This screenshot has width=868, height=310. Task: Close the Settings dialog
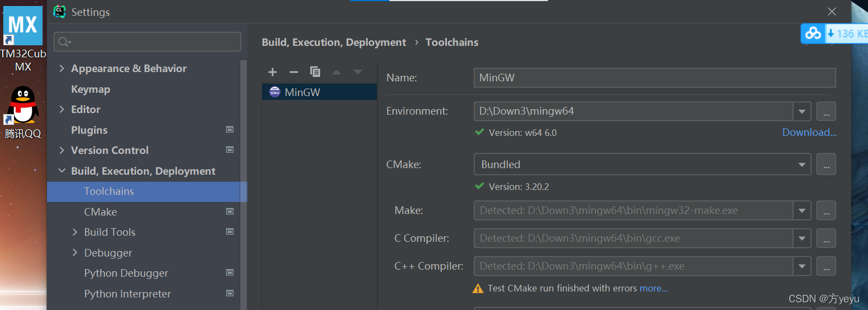[831, 11]
